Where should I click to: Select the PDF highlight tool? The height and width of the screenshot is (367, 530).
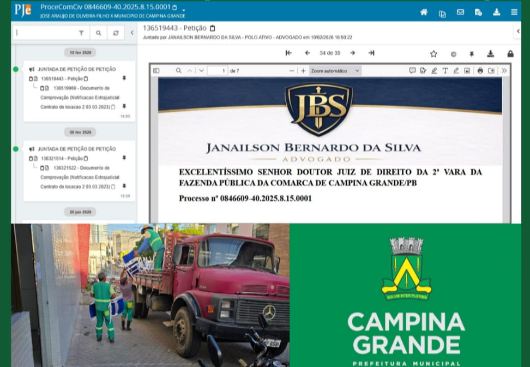pyautogui.click(x=434, y=71)
